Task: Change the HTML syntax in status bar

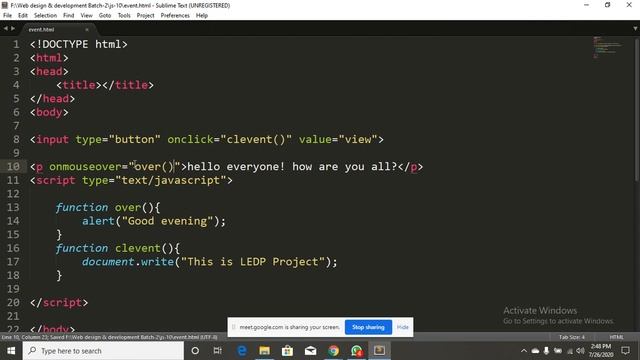Action: [x=616, y=337]
